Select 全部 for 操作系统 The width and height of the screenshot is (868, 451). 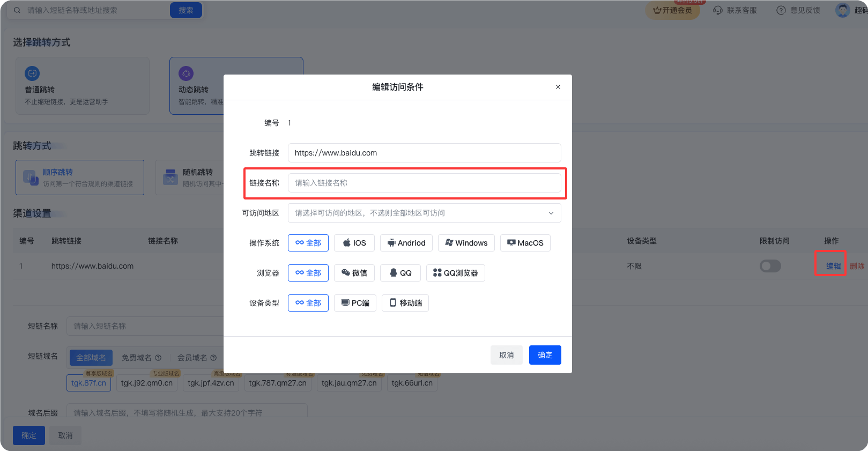(x=308, y=243)
